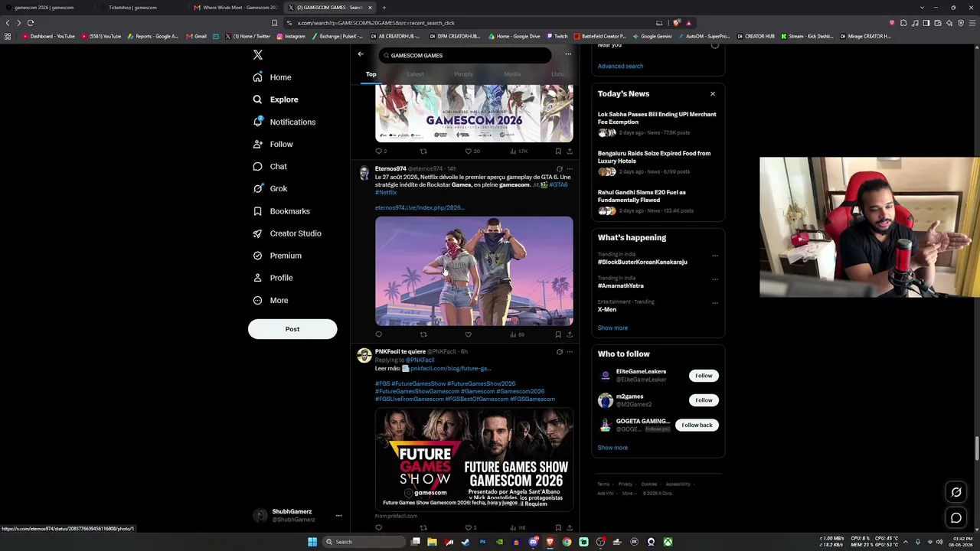Click the X logo in sidebar
This screenshot has width=980, height=551.
click(x=258, y=55)
